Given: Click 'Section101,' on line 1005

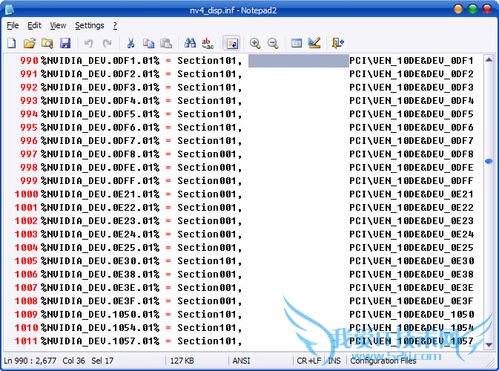Looking at the screenshot, I should pos(209,261).
